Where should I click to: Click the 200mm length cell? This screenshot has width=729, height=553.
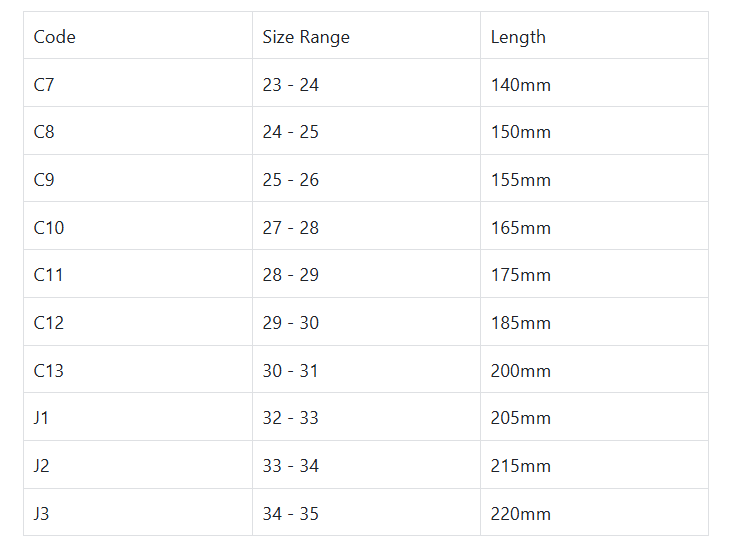point(520,371)
